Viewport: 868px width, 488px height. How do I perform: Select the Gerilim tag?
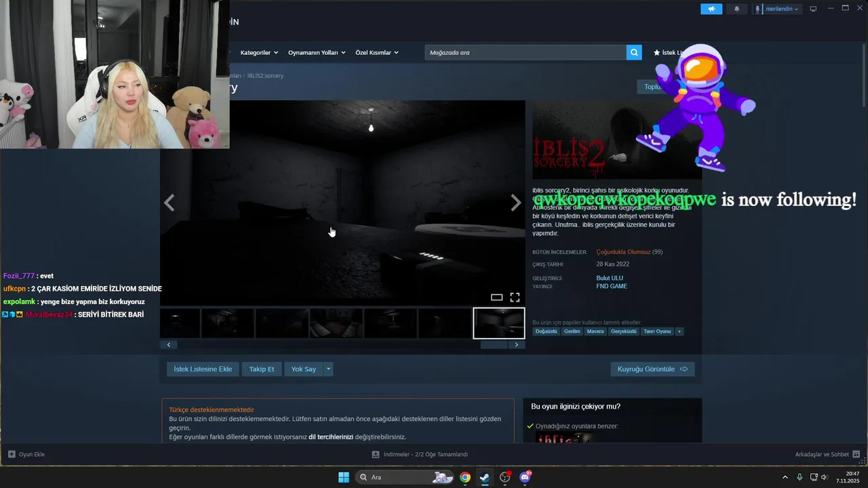pyautogui.click(x=572, y=331)
